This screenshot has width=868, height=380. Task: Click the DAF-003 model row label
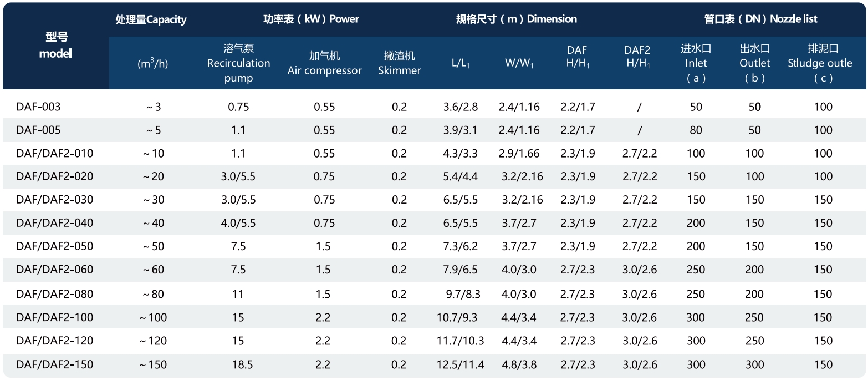(x=38, y=107)
